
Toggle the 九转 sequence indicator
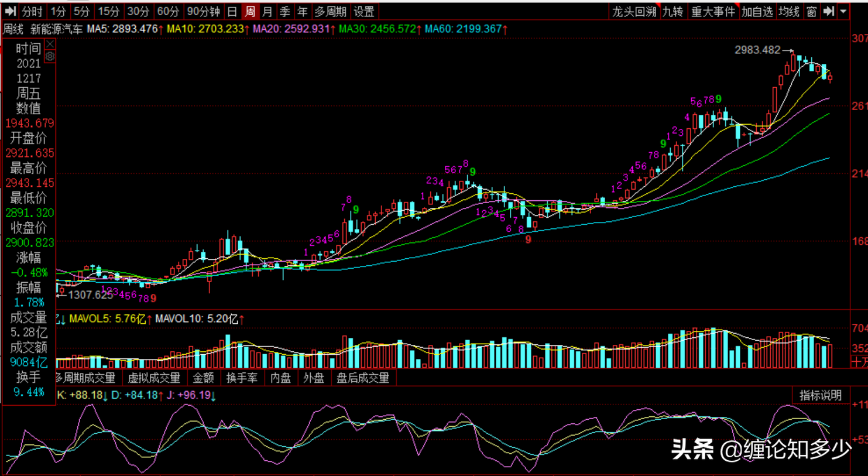point(673,11)
